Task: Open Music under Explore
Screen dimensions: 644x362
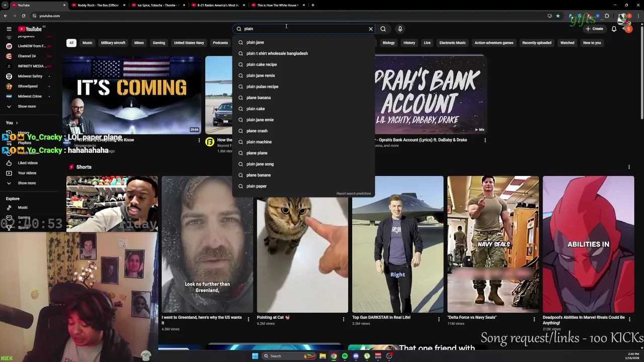Action: [23, 208]
